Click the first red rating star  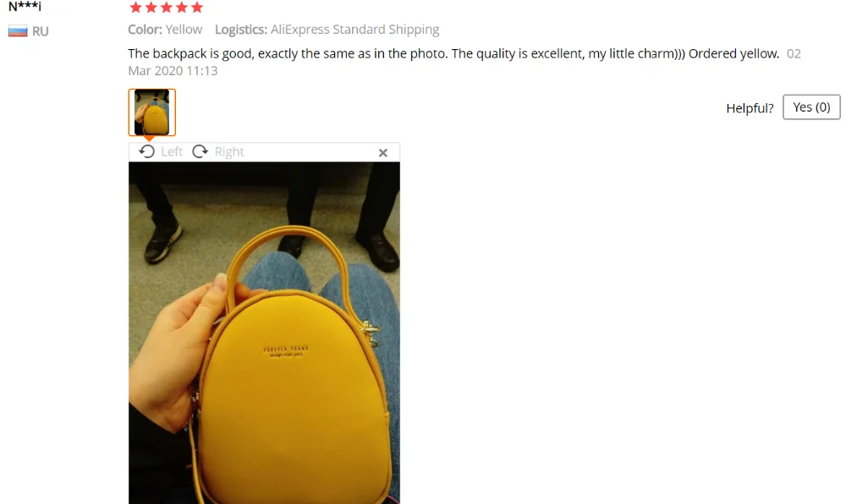pos(136,7)
